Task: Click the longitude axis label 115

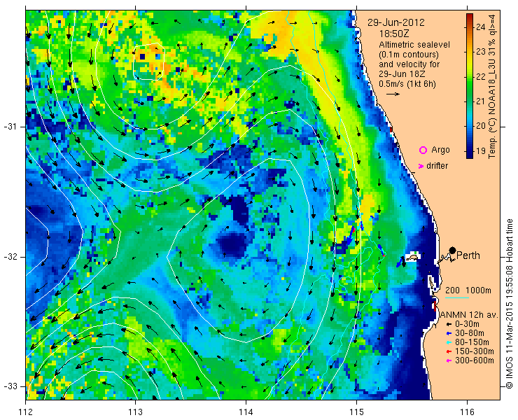Action: click(x=356, y=412)
